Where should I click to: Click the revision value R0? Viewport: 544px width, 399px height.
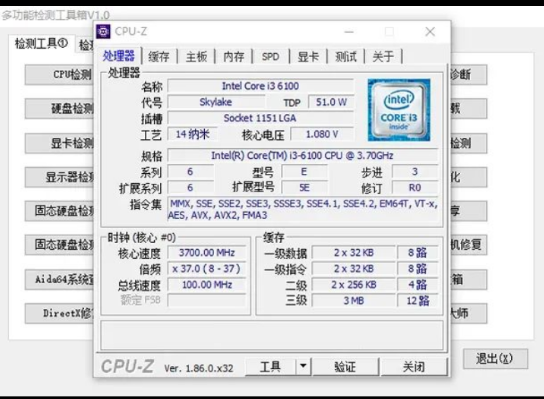pos(415,188)
